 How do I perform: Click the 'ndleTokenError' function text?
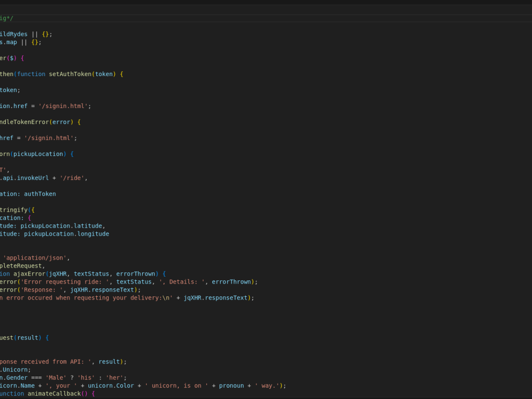click(24, 122)
